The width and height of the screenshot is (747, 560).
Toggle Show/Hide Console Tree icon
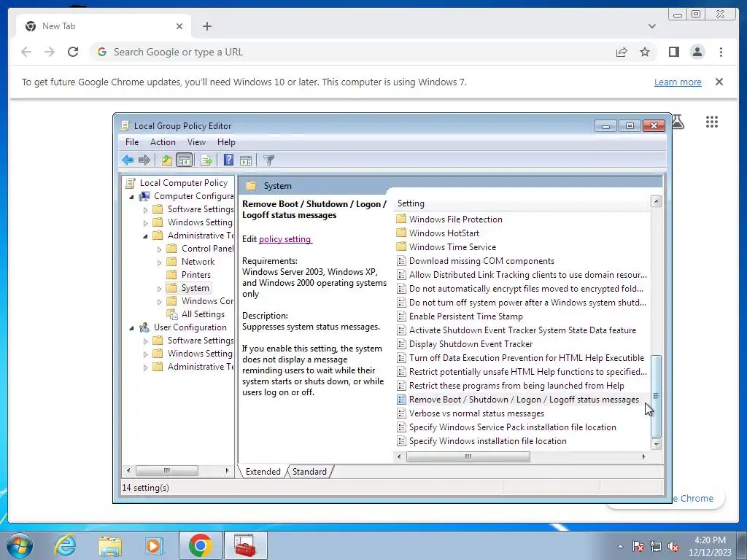click(184, 160)
